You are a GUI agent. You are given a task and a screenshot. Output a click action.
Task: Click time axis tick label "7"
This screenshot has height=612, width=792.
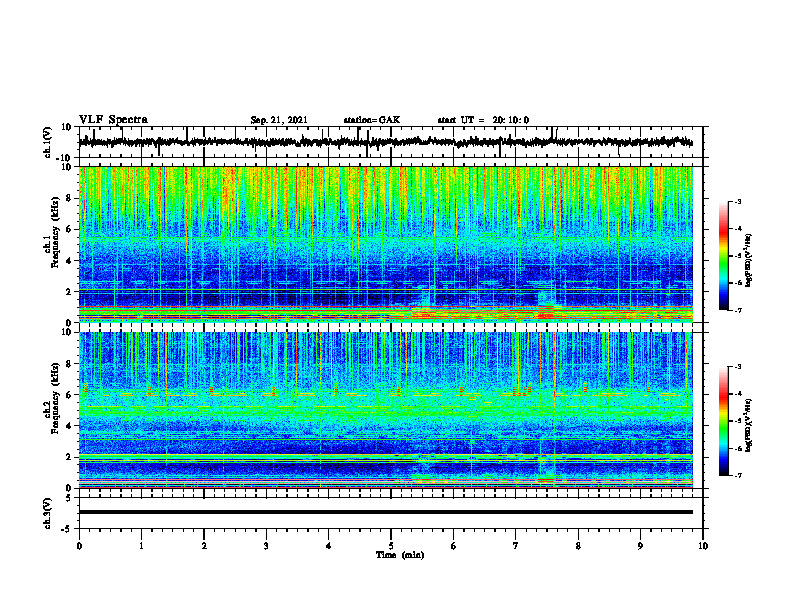[516, 546]
